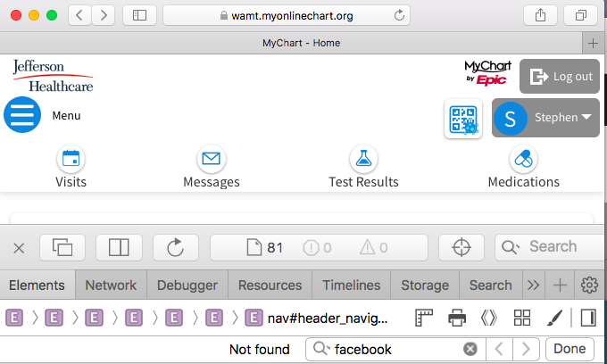Open Test Results flask icon
The width and height of the screenshot is (607, 364).
click(x=363, y=160)
